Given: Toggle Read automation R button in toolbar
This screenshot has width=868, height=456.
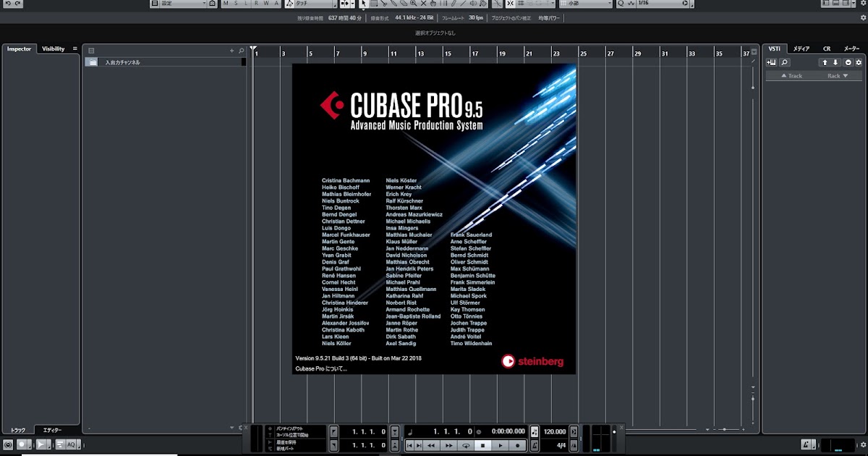Looking at the screenshot, I should (256, 4).
